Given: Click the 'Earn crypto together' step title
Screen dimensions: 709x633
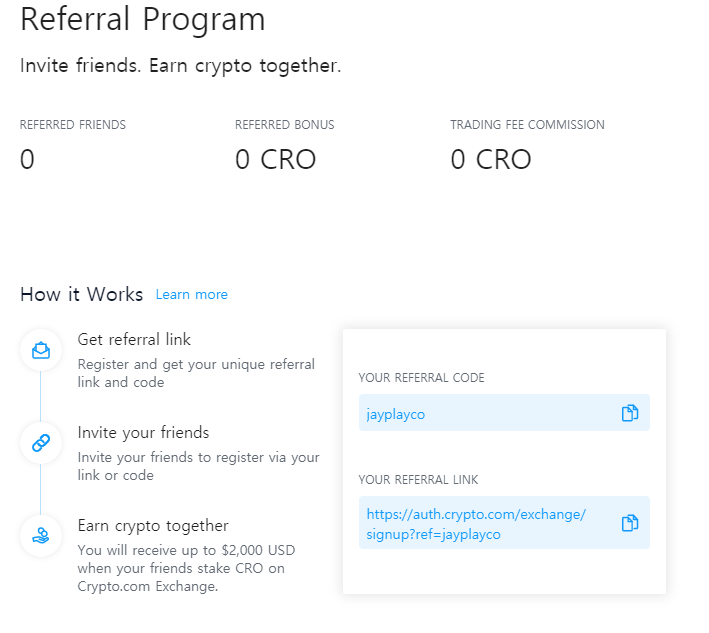Looking at the screenshot, I should 153,526.
